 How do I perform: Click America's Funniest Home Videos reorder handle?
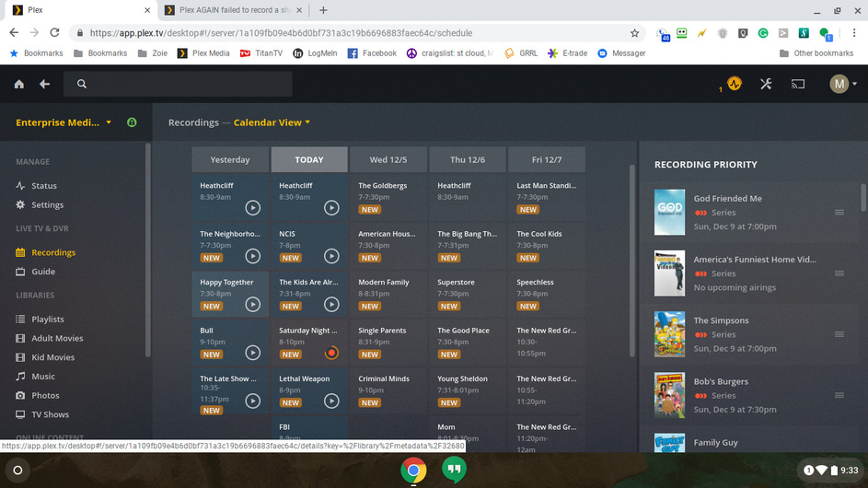pos(839,273)
